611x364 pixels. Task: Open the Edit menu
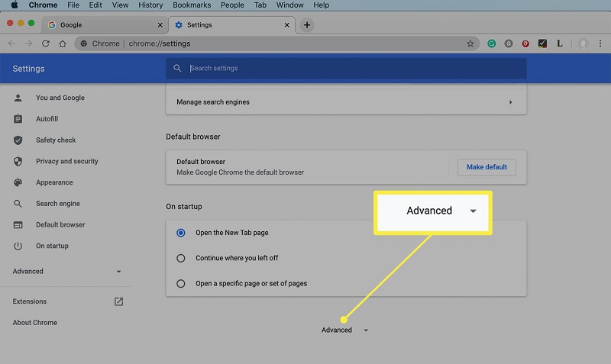(x=95, y=5)
